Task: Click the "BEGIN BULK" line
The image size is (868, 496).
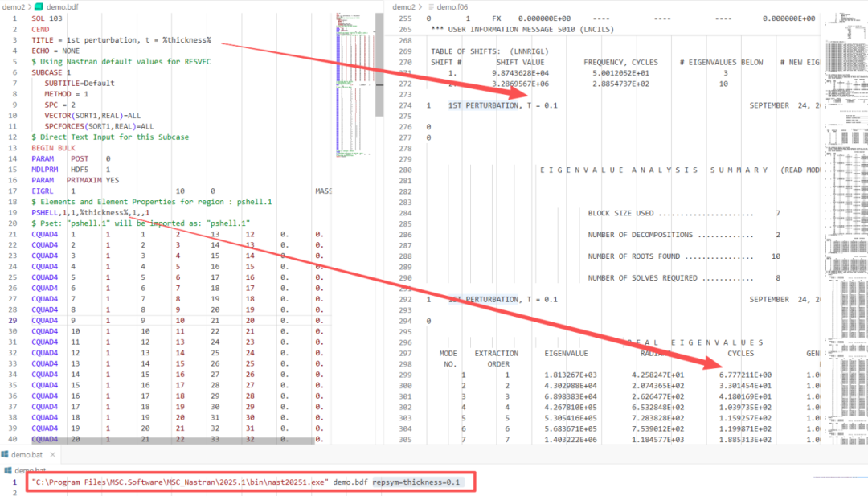Action: tap(53, 148)
